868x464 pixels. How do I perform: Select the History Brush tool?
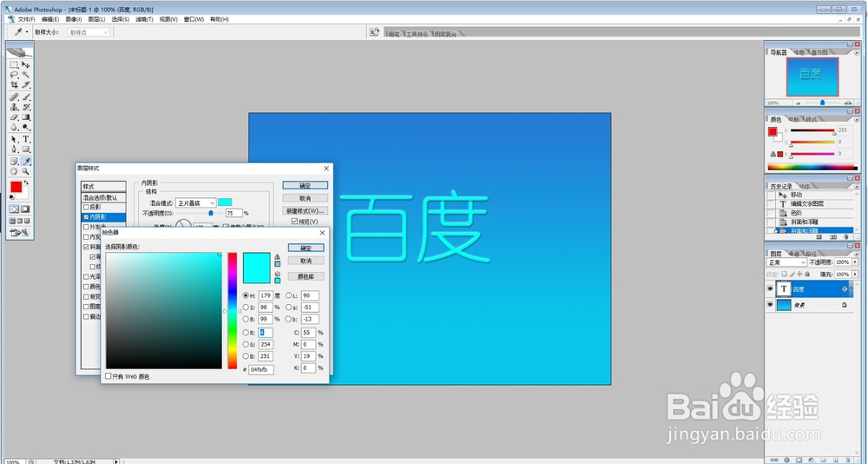(25, 107)
